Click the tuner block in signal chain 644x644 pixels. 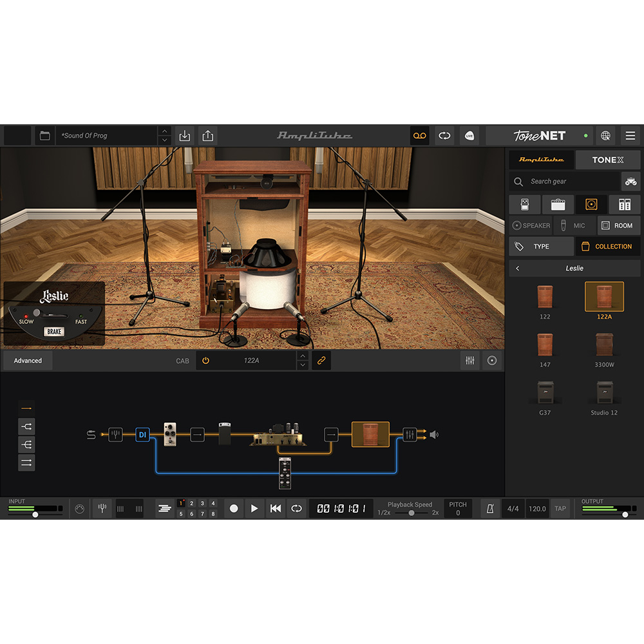(x=115, y=434)
